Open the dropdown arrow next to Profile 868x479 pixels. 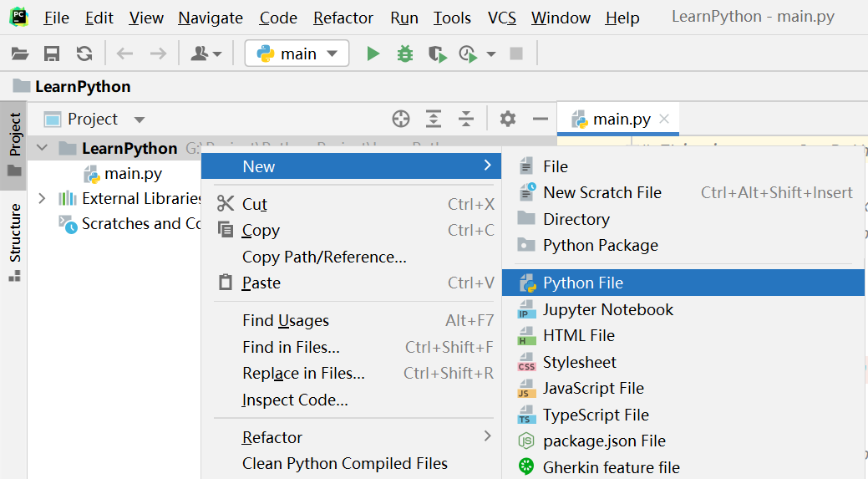(x=491, y=54)
